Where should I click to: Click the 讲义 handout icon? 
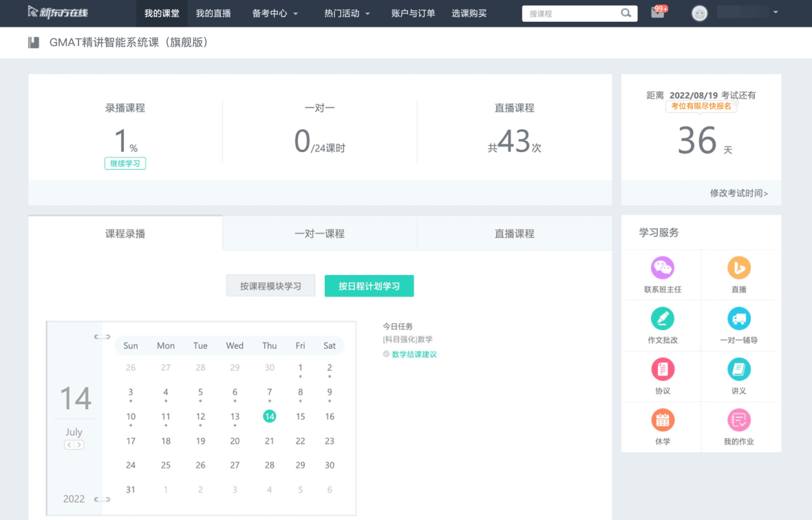click(738, 370)
